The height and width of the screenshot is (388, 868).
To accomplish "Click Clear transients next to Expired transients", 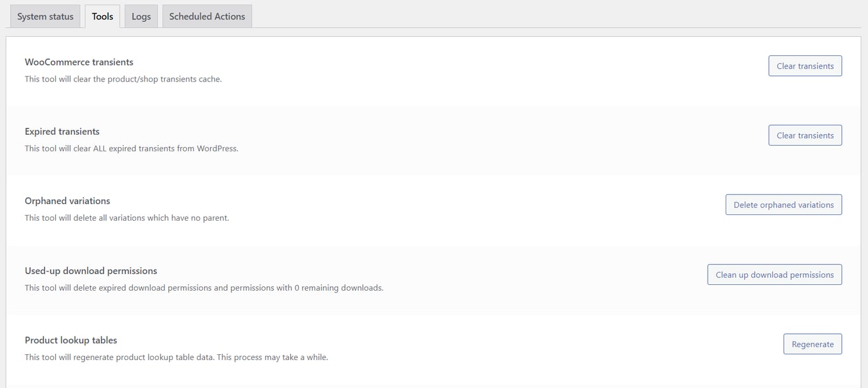I will click(804, 135).
